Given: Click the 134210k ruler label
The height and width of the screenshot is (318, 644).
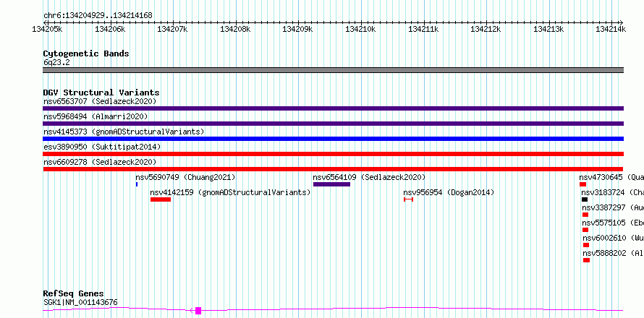Looking at the screenshot, I should pos(360,29).
